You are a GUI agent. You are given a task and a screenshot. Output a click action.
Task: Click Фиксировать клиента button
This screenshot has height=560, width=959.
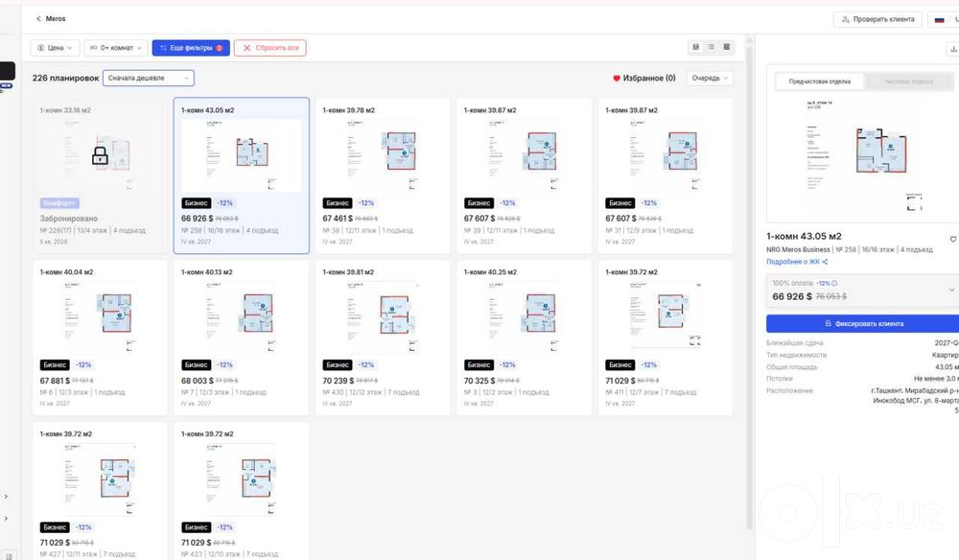862,323
